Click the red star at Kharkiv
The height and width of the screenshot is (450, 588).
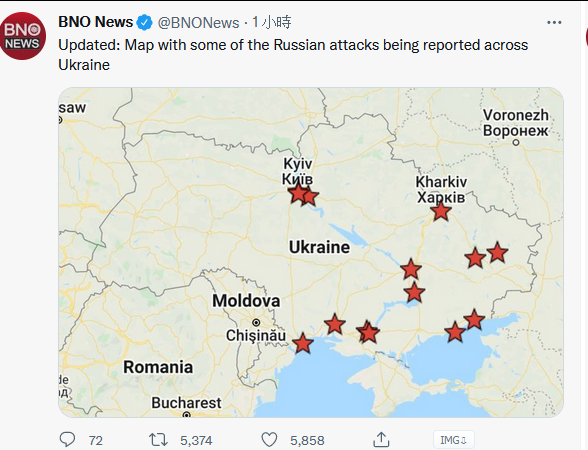click(441, 212)
